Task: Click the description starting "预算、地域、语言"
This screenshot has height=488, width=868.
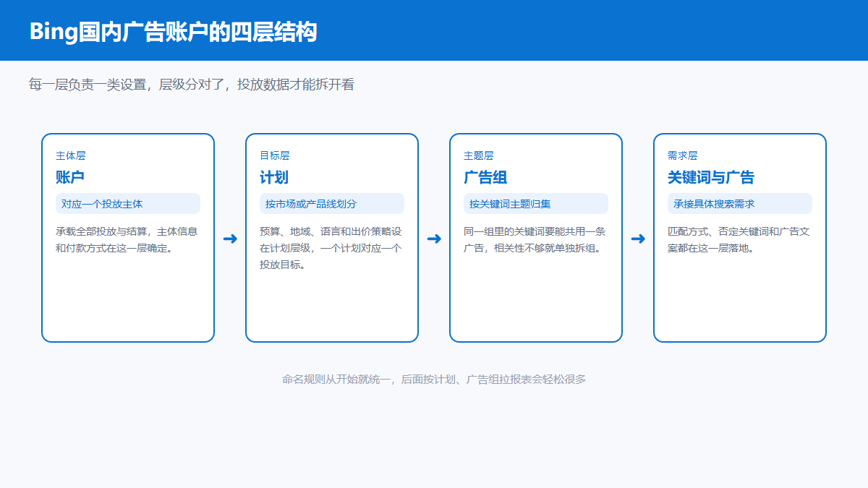Action: 331,248
